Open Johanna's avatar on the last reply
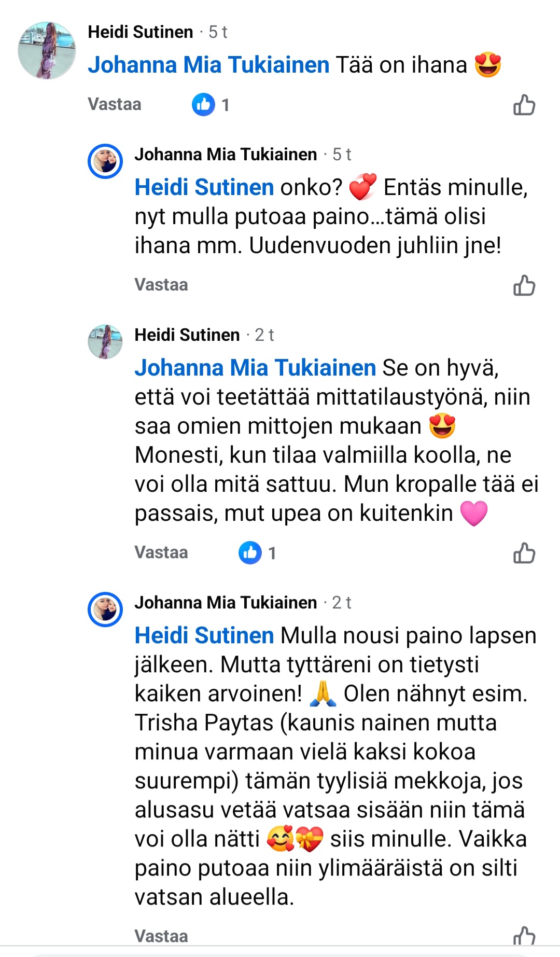This screenshot has width=560, height=957. click(x=105, y=609)
